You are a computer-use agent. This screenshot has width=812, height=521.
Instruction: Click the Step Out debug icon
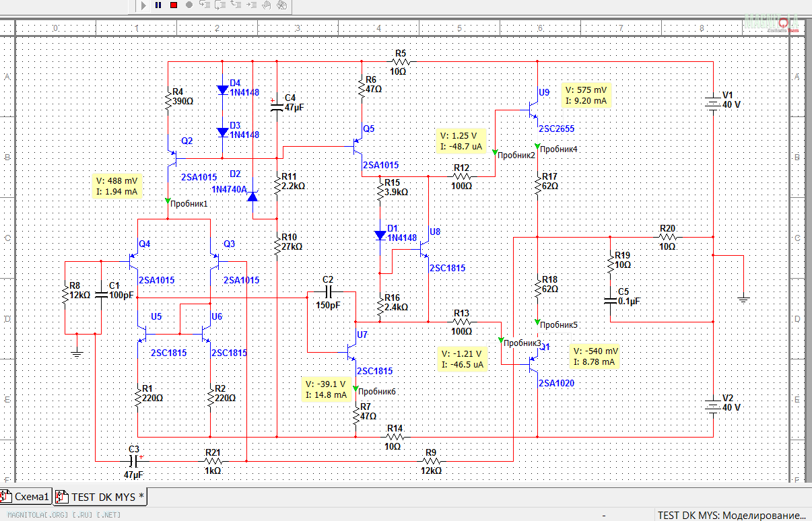(x=236, y=5)
